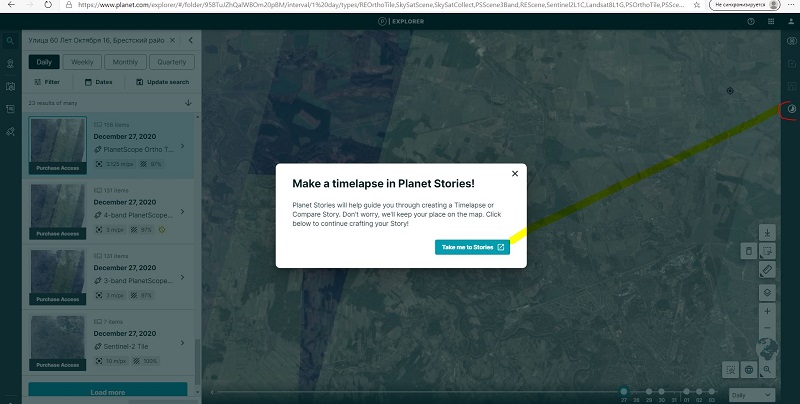Reload the page in browser
Screen dimensions: 800x404
point(47,5)
